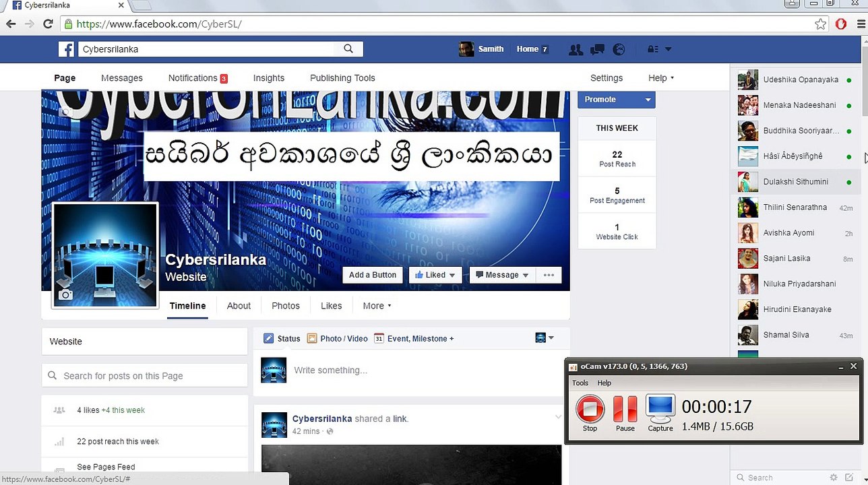
Task: Open the shared link word
Action: click(x=400, y=419)
